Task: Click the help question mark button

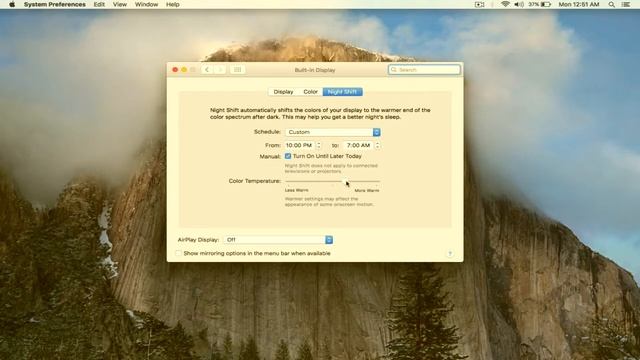Action: pos(450,253)
